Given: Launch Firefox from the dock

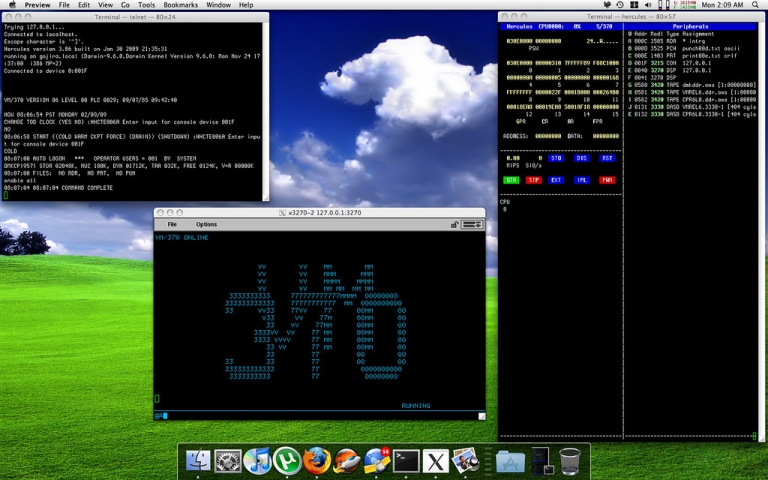Looking at the screenshot, I should (316, 460).
